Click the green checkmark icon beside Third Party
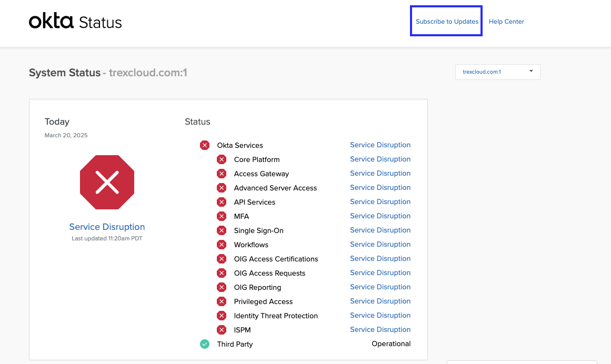 (x=205, y=344)
